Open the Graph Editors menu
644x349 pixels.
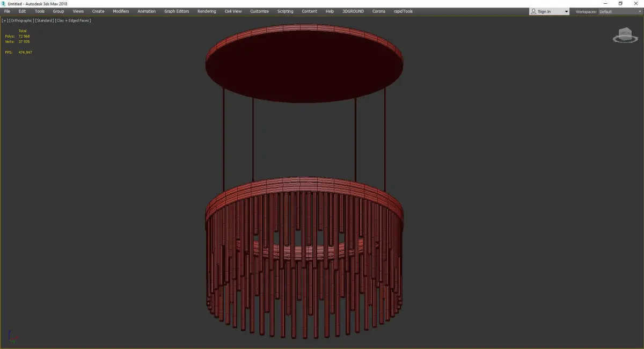(177, 11)
